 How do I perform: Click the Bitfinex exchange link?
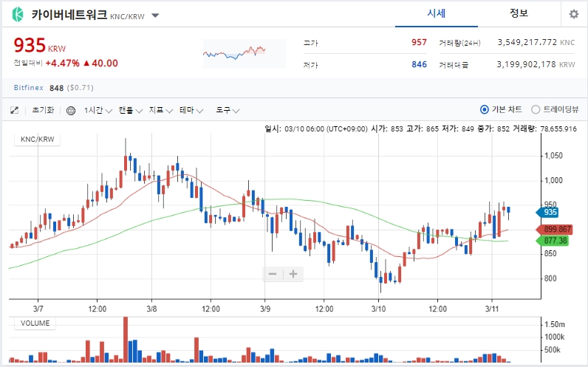click(29, 88)
